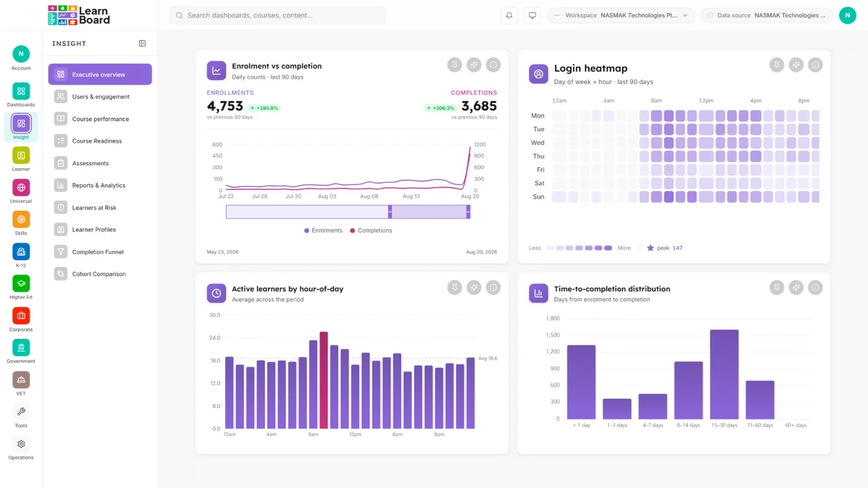Go to Assessments
This screenshot has width=868, height=488.
(100, 163)
